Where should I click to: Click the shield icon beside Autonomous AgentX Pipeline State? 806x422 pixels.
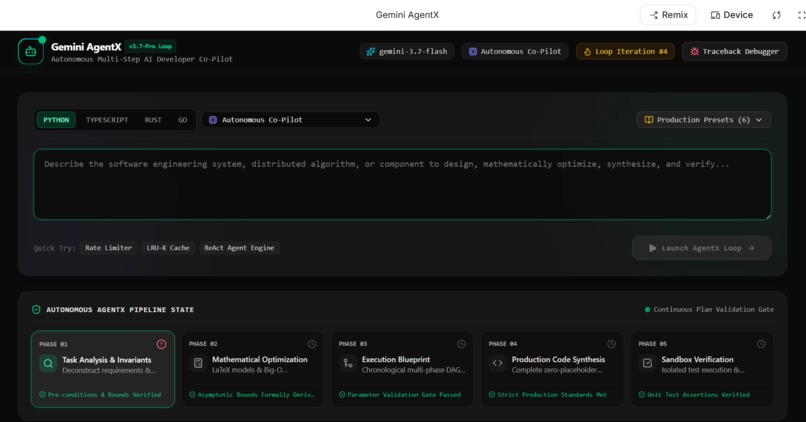[36, 309]
